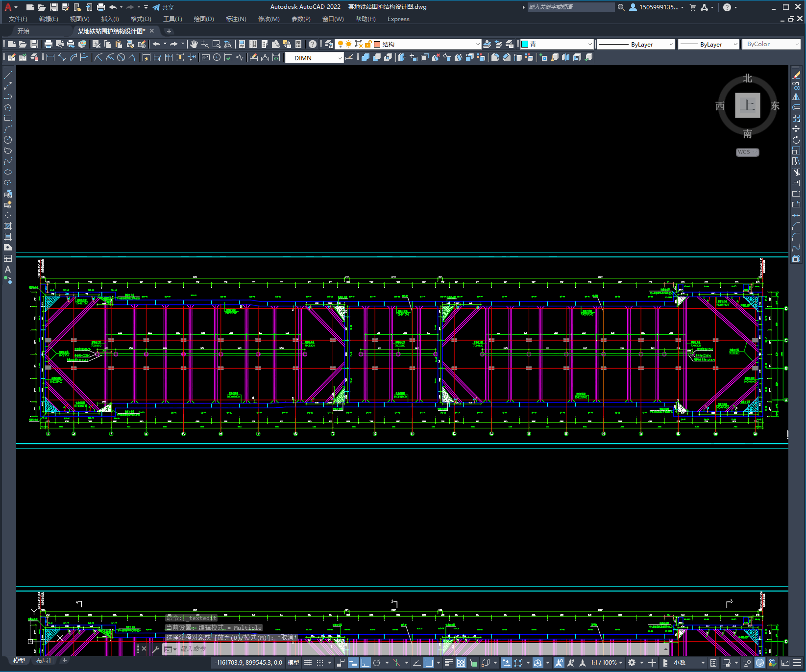806x672 pixels.
Task: Add a new drawing tab with plus
Action: tap(169, 31)
